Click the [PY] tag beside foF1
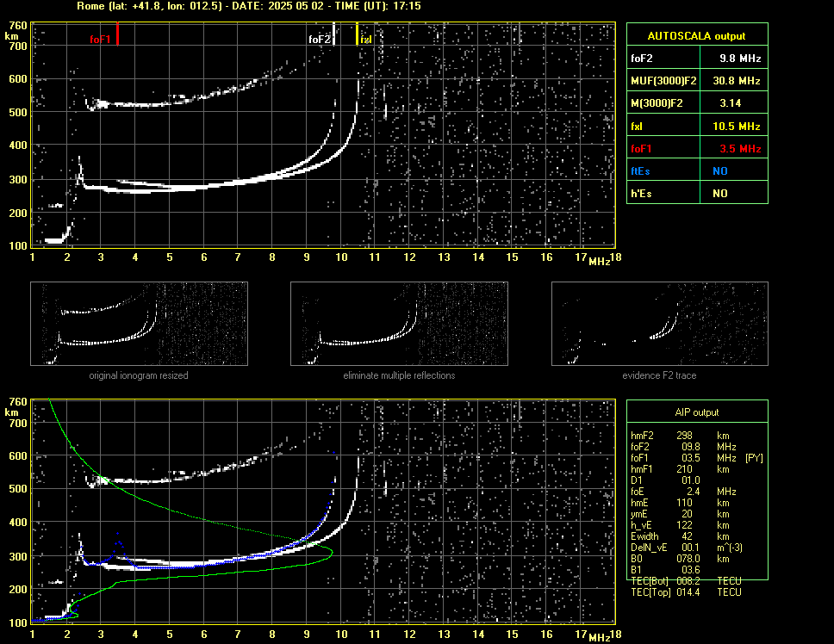This screenshot has height=644, width=834. (x=754, y=458)
